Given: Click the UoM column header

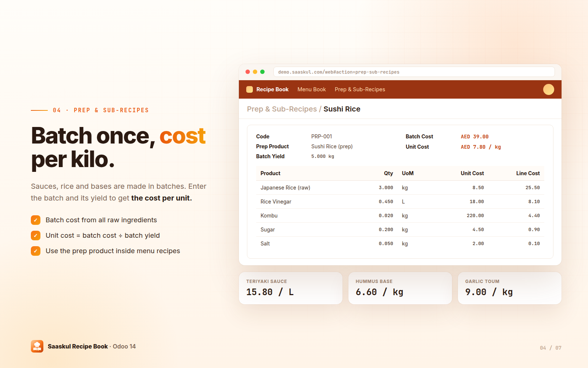Looking at the screenshot, I should (x=408, y=173).
